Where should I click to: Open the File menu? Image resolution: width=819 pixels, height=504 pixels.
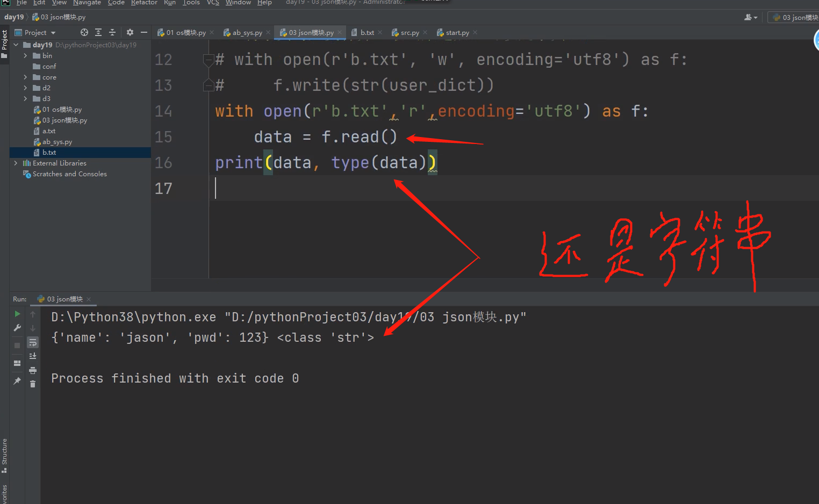click(x=21, y=3)
